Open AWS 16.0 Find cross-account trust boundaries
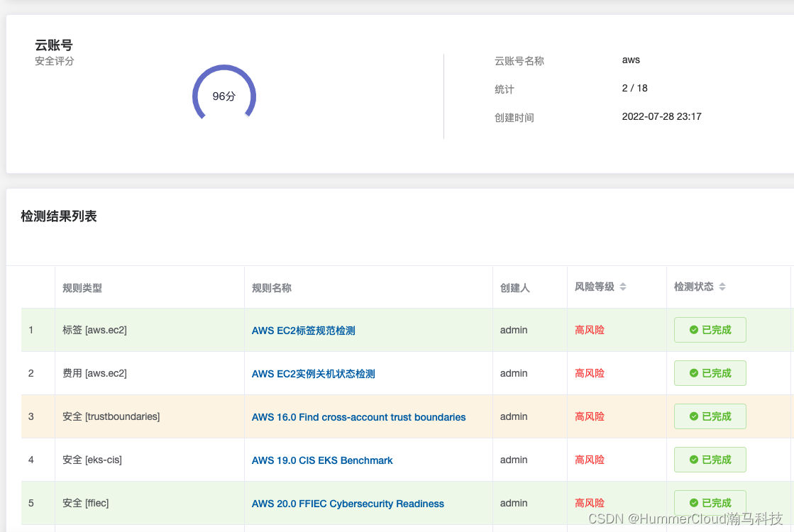 [x=358, y=417]
